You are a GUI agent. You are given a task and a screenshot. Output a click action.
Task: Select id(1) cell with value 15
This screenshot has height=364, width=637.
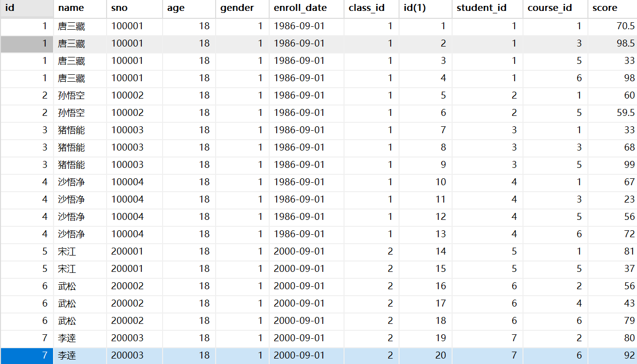425,269
